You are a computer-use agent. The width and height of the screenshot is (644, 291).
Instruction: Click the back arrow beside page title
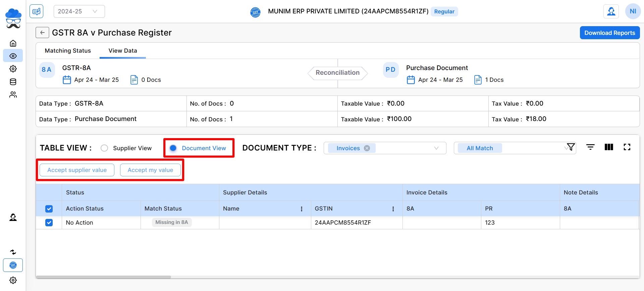coord(42,33)
